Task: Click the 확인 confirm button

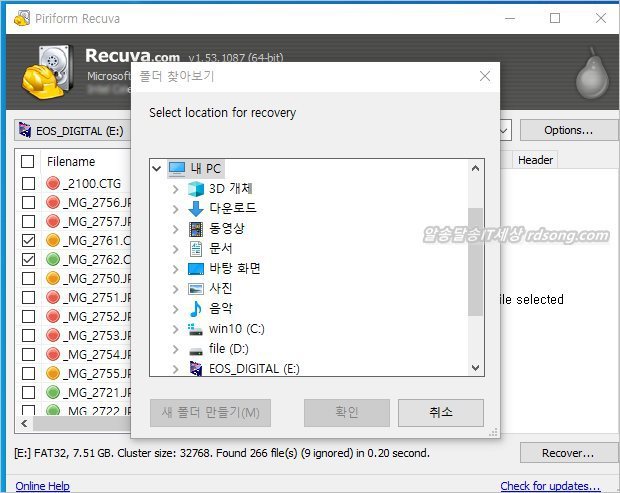Action: pyautogui.click(x=347, y=412)
